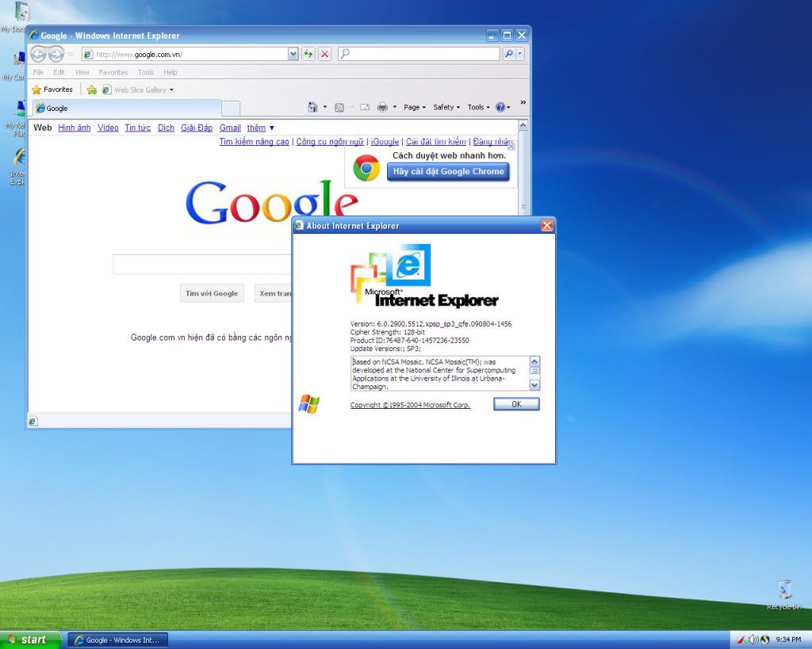This screenshot has height=649, width=812.
Task: Click the Cài đặt tìm kiếm link
Action: [436, 141]
